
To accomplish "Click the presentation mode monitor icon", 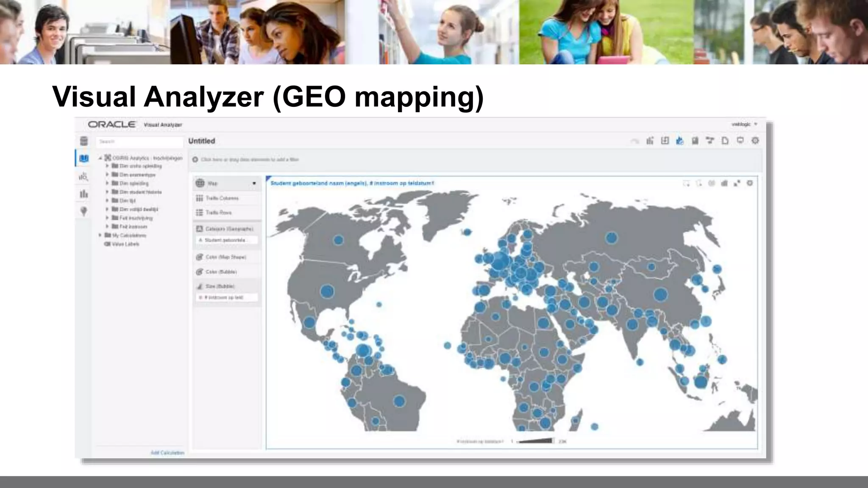I will (740, 141).
